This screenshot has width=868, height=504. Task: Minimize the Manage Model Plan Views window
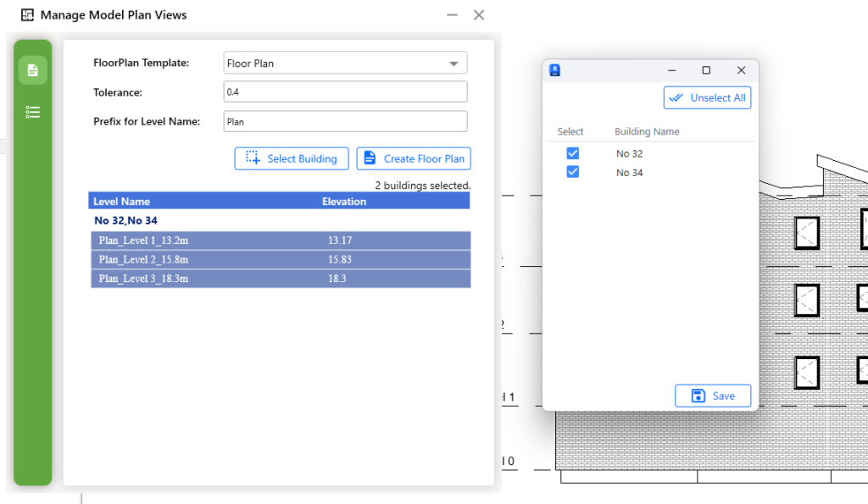point(451,15)
